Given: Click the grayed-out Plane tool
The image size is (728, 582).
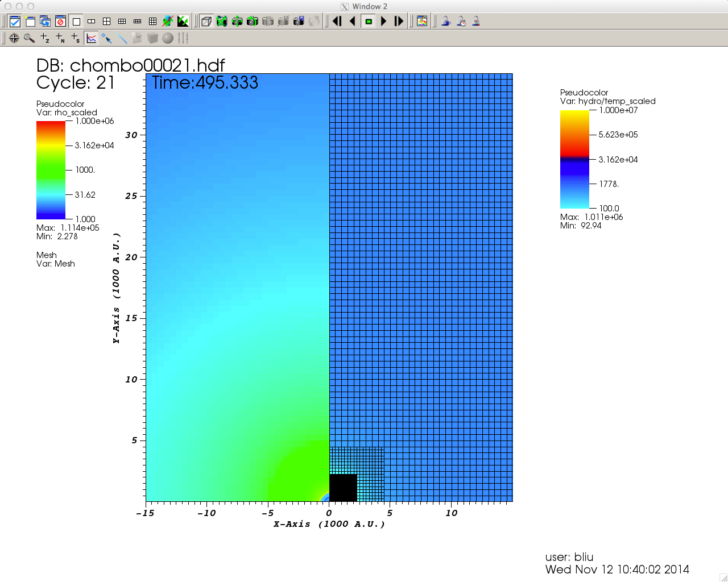Looking at the screenshot, I should point(137,38).
